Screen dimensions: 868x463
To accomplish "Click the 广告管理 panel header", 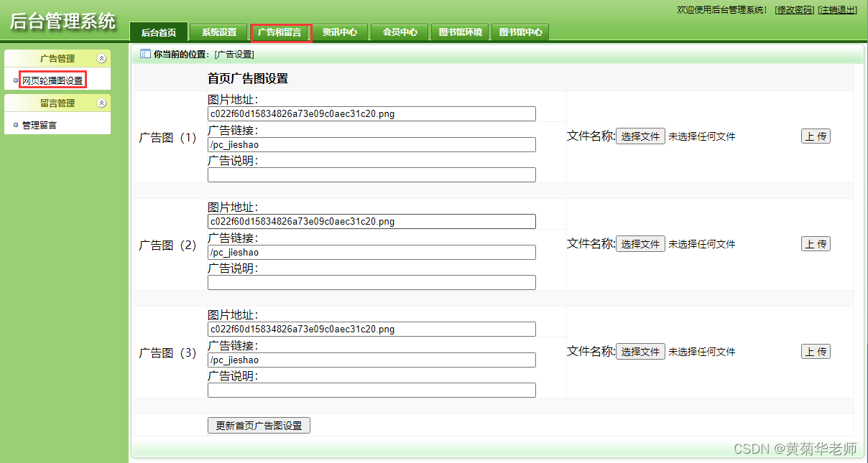I will click(57, 59).
